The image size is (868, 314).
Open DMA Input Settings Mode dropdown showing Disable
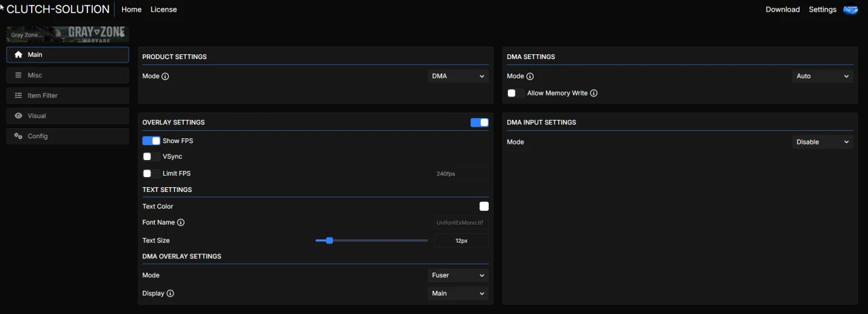(823, 142)
